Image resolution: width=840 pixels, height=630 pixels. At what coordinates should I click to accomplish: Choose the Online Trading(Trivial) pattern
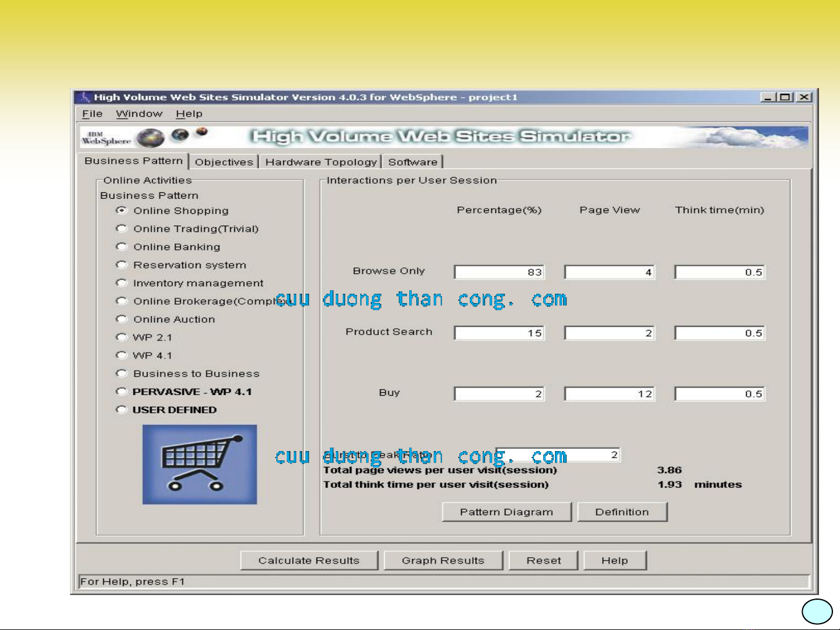(121, 228)
